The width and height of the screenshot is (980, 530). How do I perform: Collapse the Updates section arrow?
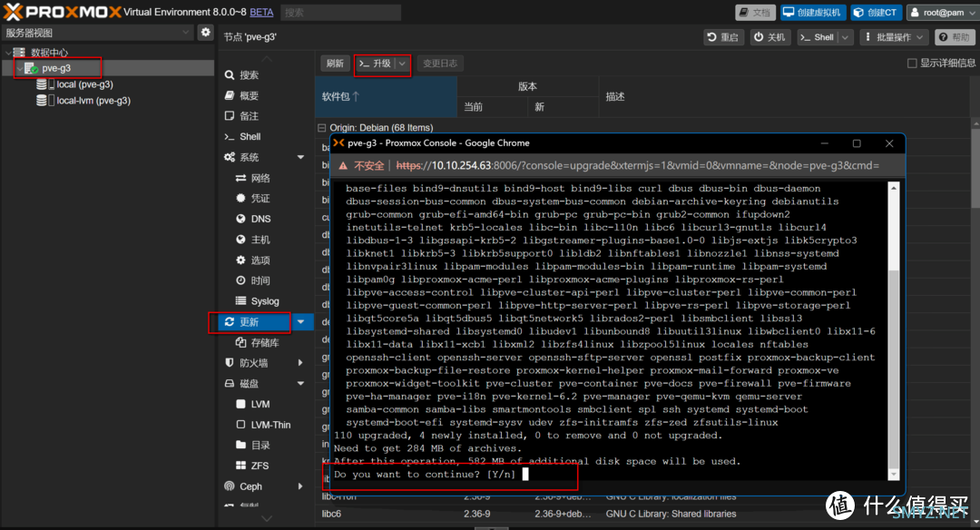[x=300, y=322]
